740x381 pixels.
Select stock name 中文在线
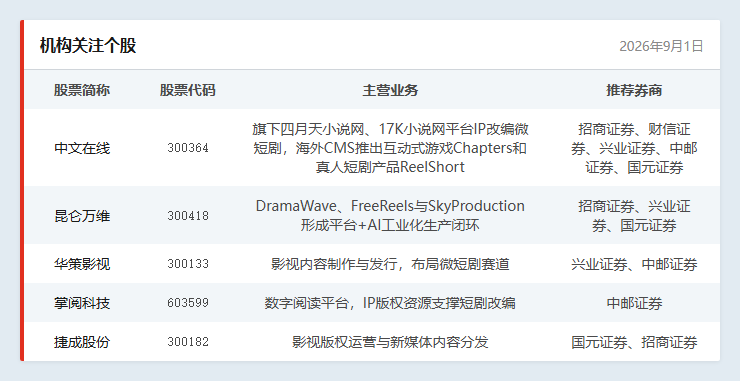click(82, 148)
